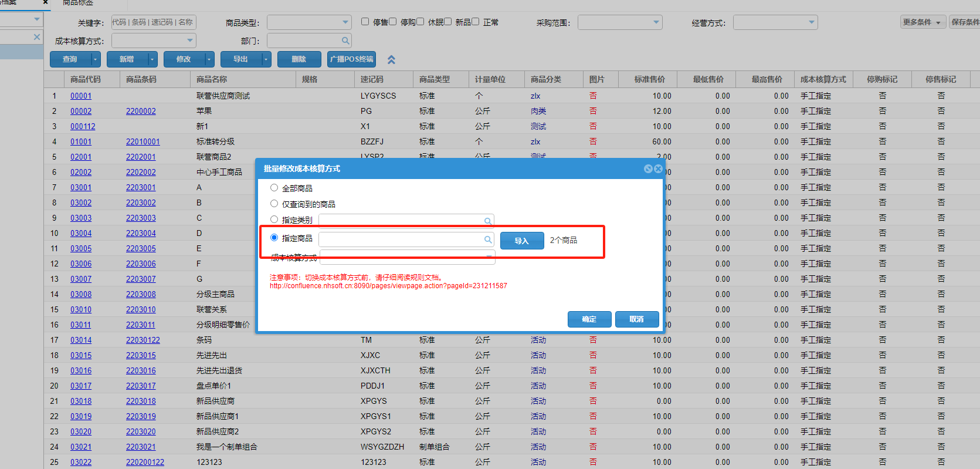This screenshot has height=469, width=980.
Task: Click magnifier icon in 部门 field
Action: [345, 41]
